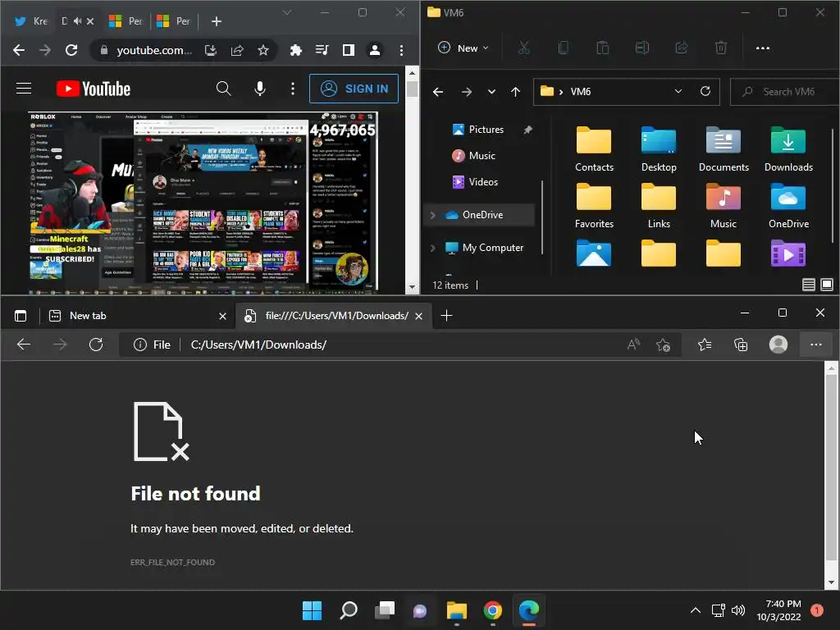Expand My Computer in navigation tree
840x630 pixels.
[433, 248]
